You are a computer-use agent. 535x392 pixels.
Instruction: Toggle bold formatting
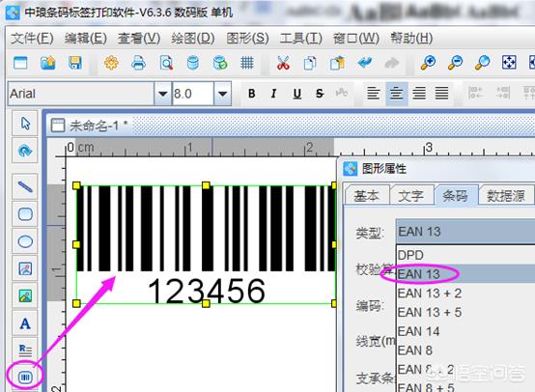[x=252, y=94]
